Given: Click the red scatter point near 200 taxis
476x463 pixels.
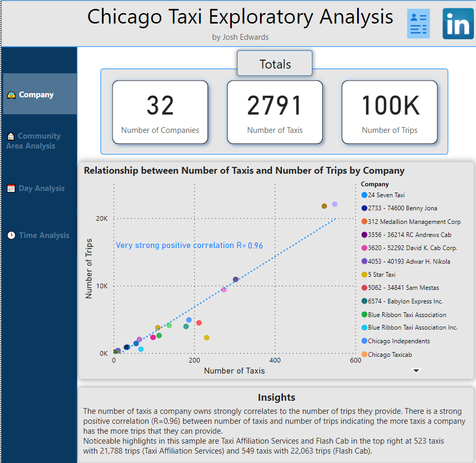Looking at the screenshot, I should click(x=199, y=323).
